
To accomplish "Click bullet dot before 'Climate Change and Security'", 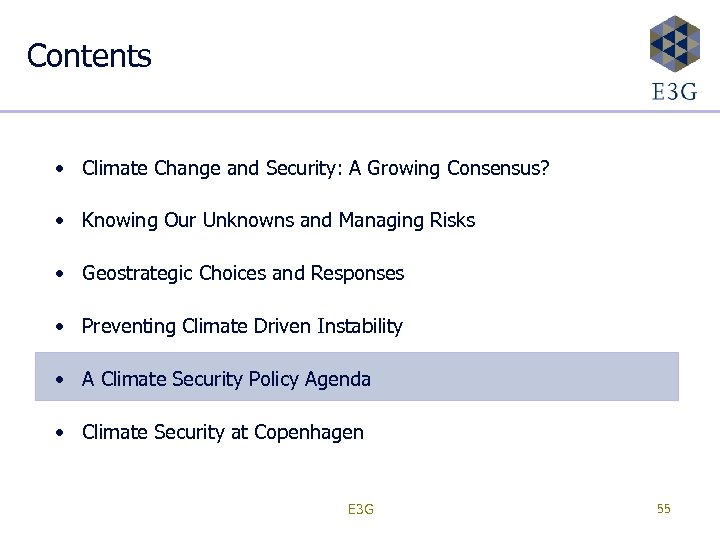I will 62,168.
